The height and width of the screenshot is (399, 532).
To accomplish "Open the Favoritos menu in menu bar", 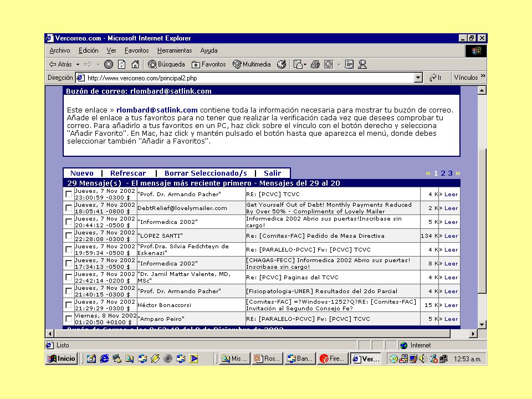I will pos(136,50).
